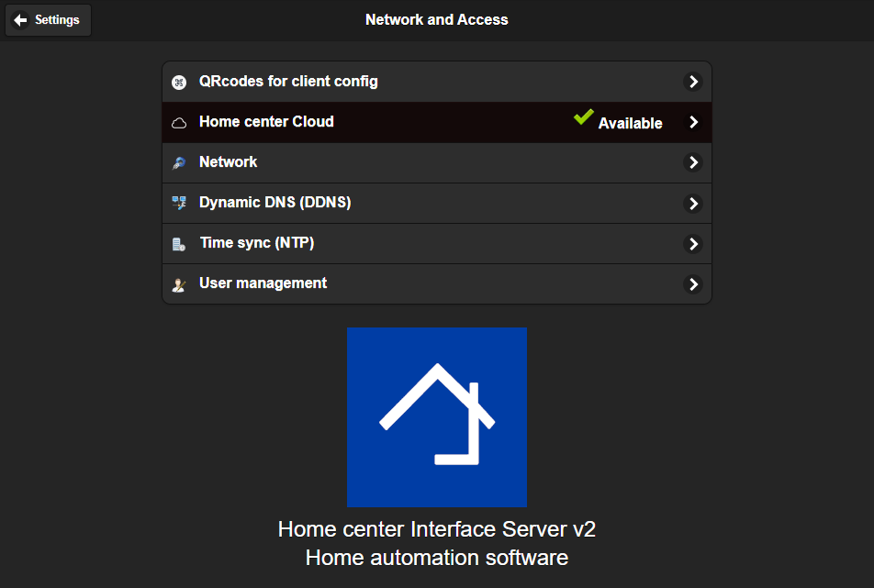
Task: Click the Time sync server icon
Action: (179, 244)
